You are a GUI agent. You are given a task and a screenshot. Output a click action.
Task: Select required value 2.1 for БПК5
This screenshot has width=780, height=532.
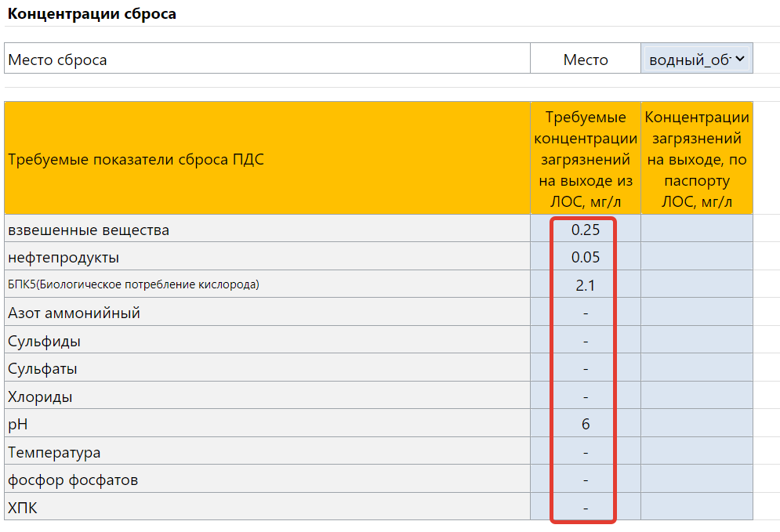click(585, 285)
